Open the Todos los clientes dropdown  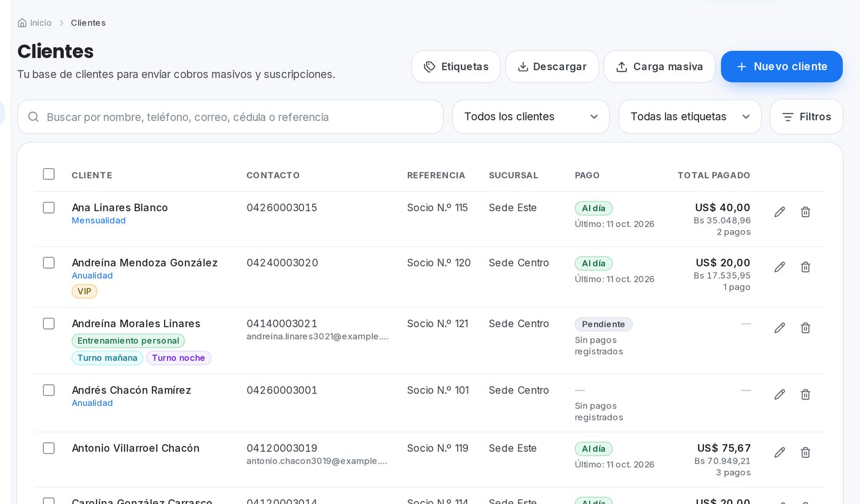pos(531,117)
